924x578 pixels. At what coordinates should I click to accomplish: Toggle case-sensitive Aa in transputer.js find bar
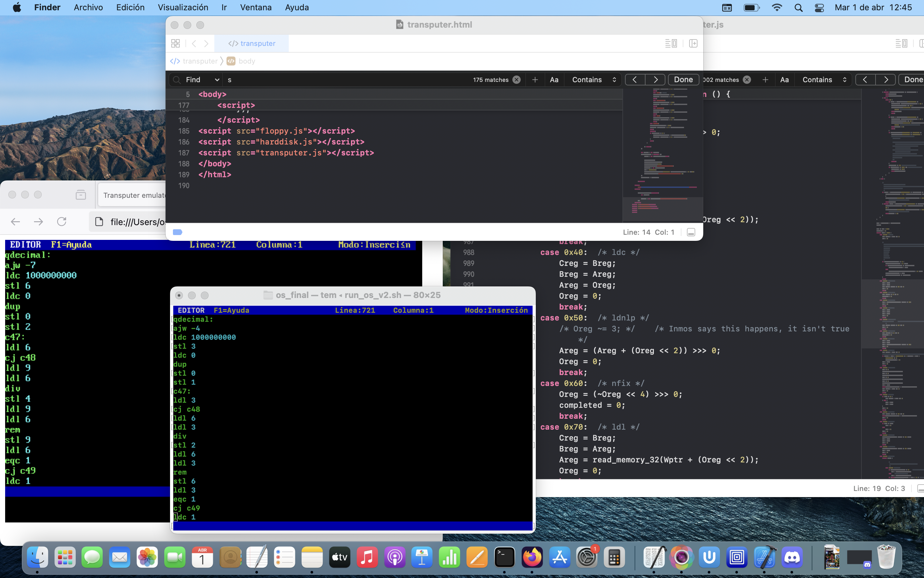785,80
